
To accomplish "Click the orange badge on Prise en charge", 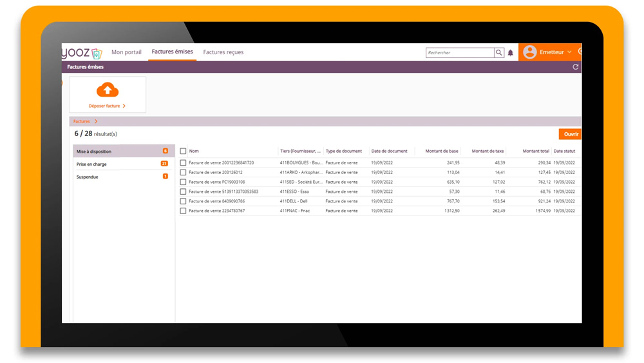I will pyautogui.click(x=164, y=164).
